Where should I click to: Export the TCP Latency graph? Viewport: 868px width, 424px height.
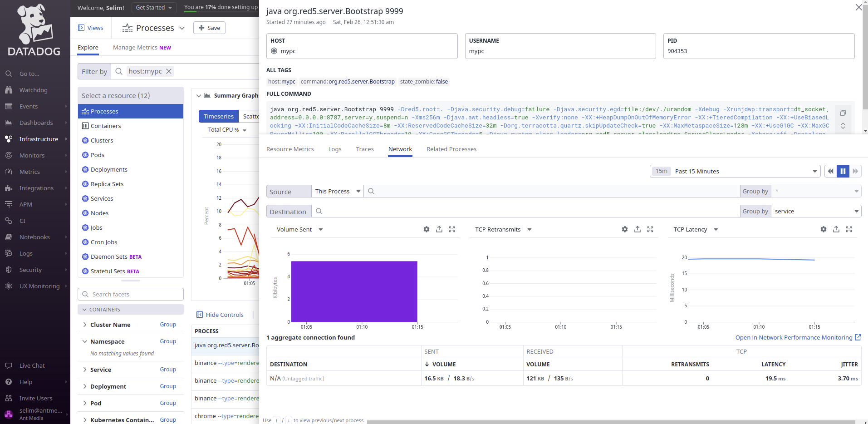pyautogui.click(x=836, y=229)
